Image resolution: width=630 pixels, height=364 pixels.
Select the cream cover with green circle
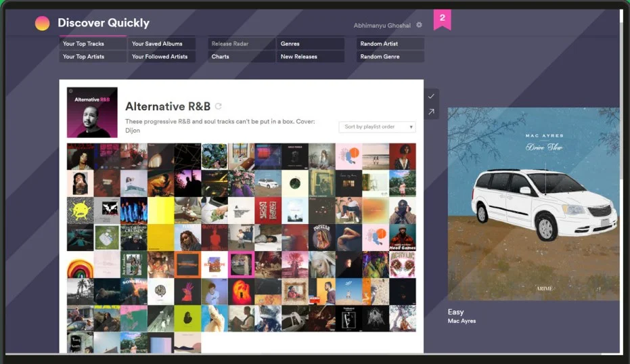click(295, 183)
